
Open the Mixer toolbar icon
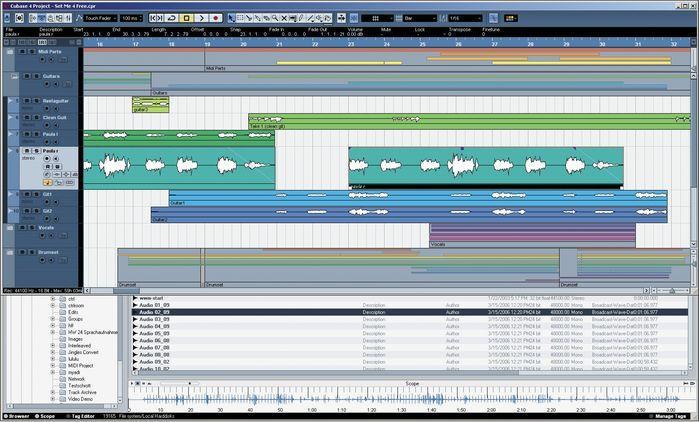(x=68, y=18)
